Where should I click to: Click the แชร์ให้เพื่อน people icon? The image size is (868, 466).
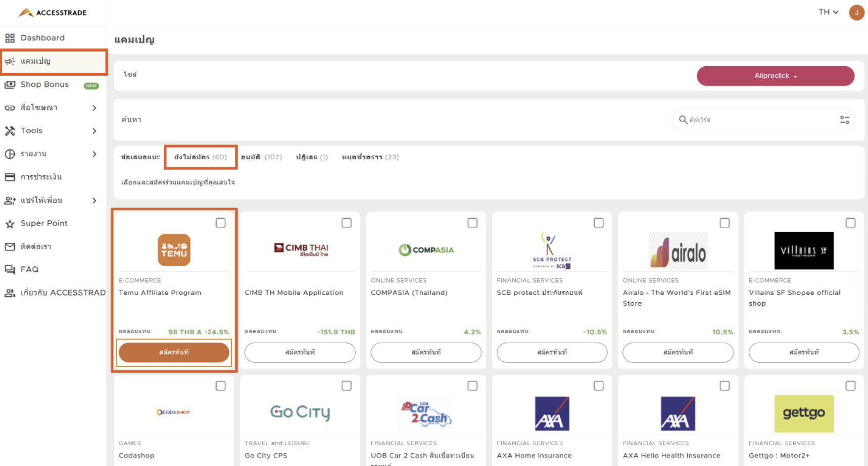coord(10,201)
